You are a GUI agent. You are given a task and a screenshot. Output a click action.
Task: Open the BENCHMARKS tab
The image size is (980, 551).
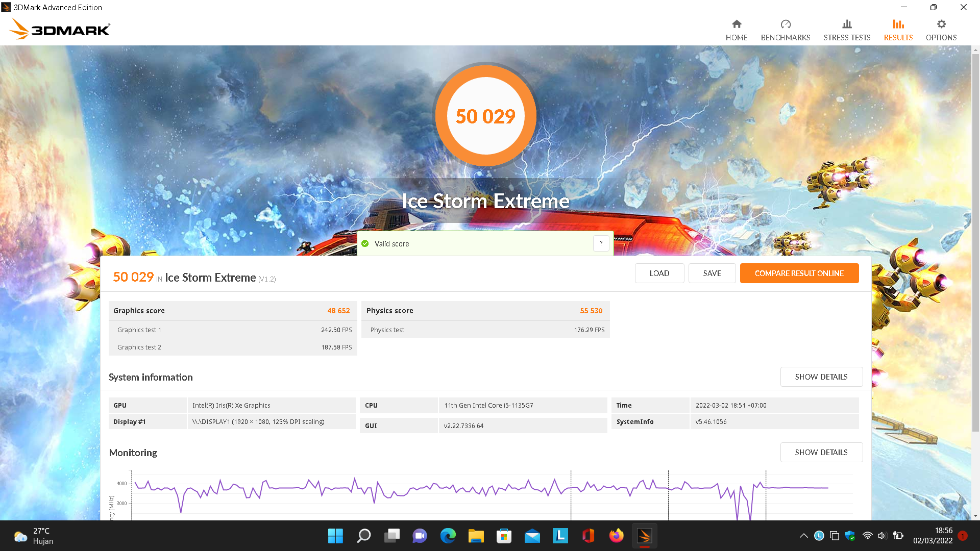[786, 30]
